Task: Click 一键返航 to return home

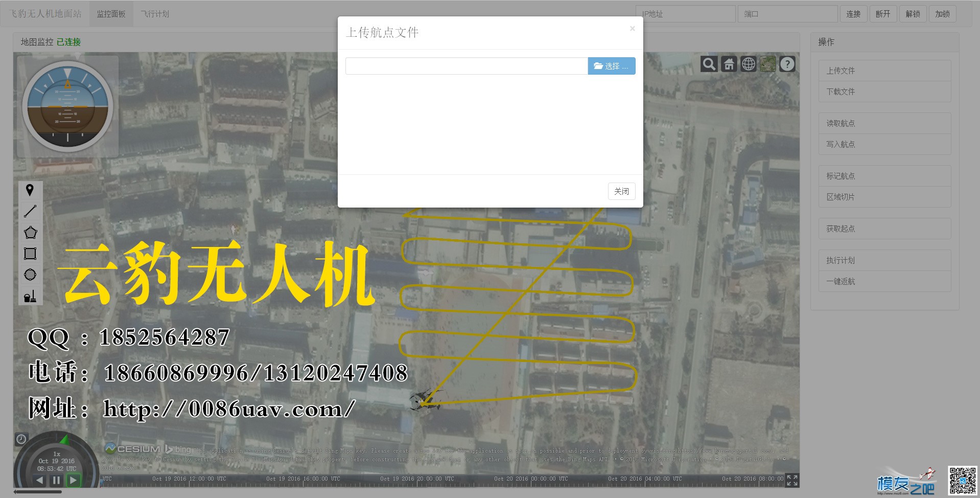Action: click(x=884, y=281)
